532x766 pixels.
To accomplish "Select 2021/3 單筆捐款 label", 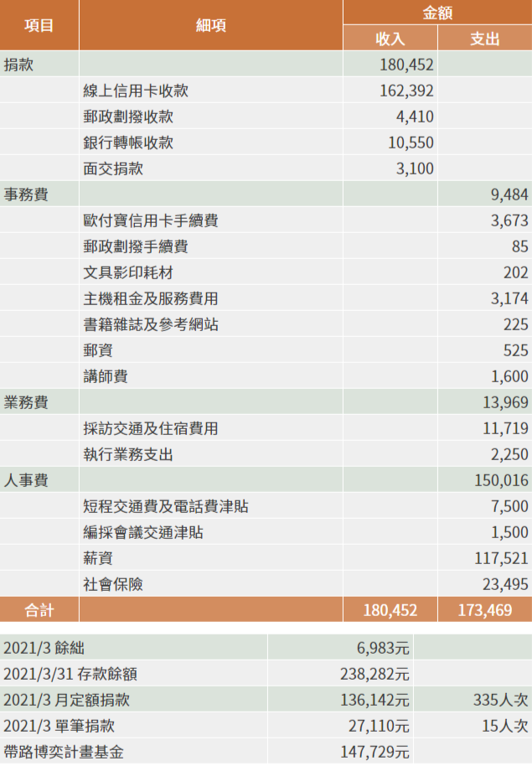I will coord(59,726).
